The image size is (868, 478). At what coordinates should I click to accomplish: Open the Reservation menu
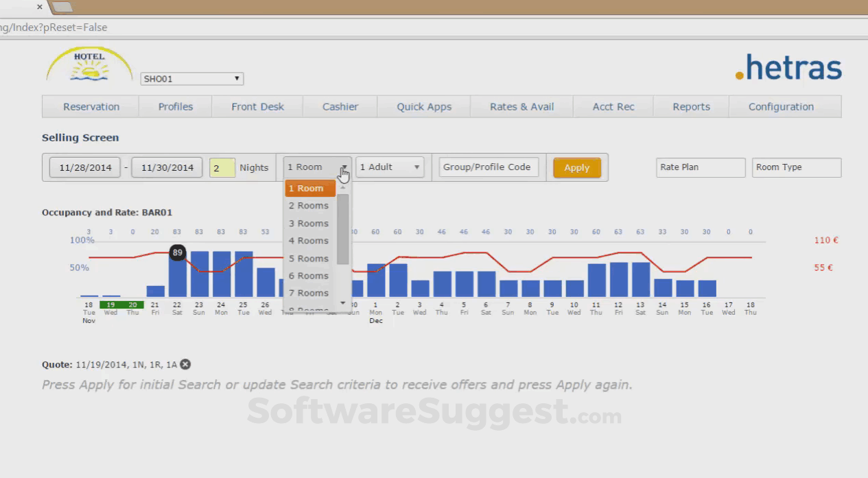coord(91,107)
